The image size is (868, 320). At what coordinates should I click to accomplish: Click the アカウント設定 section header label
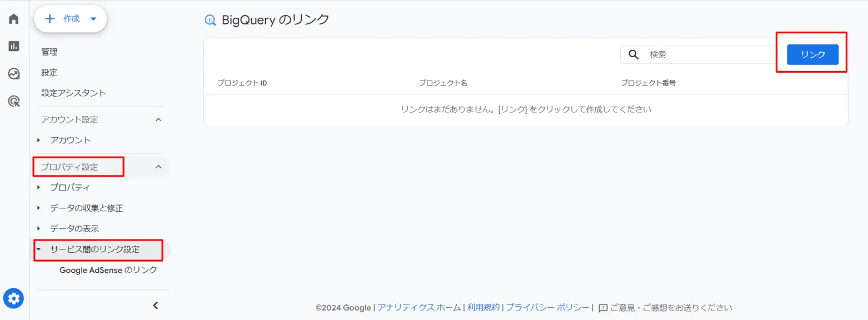point(69,119)
